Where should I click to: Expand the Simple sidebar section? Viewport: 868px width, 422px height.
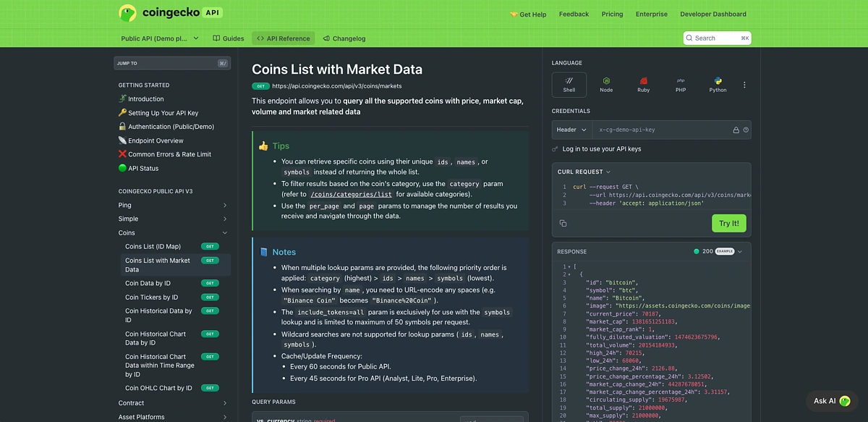[x=173, y=219]
